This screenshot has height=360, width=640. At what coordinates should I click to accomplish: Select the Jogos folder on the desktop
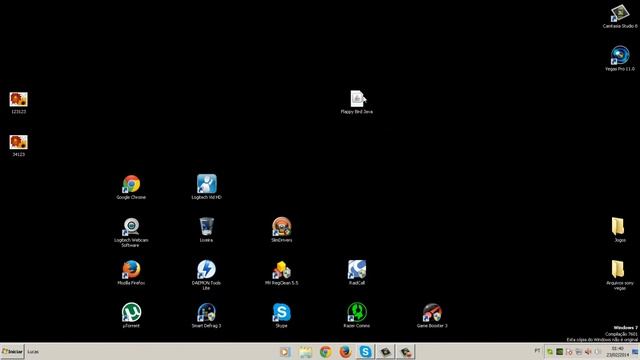click(x=619, y=230)
